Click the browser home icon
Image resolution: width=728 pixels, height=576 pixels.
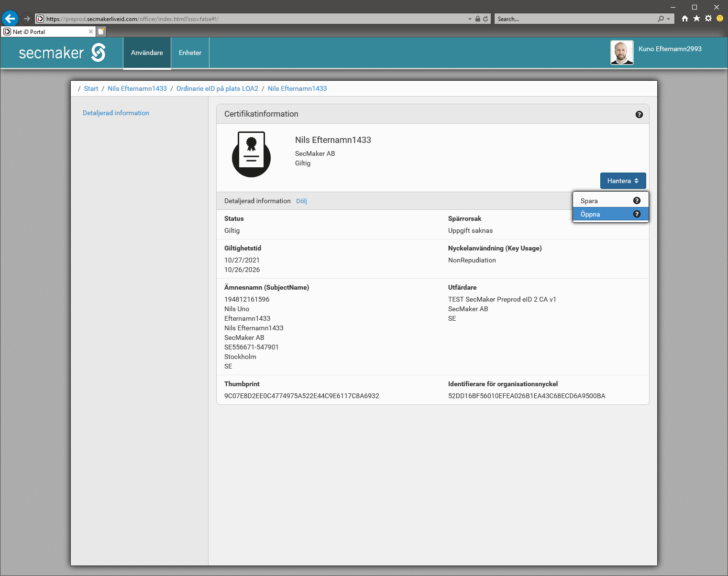click(685, 19)
